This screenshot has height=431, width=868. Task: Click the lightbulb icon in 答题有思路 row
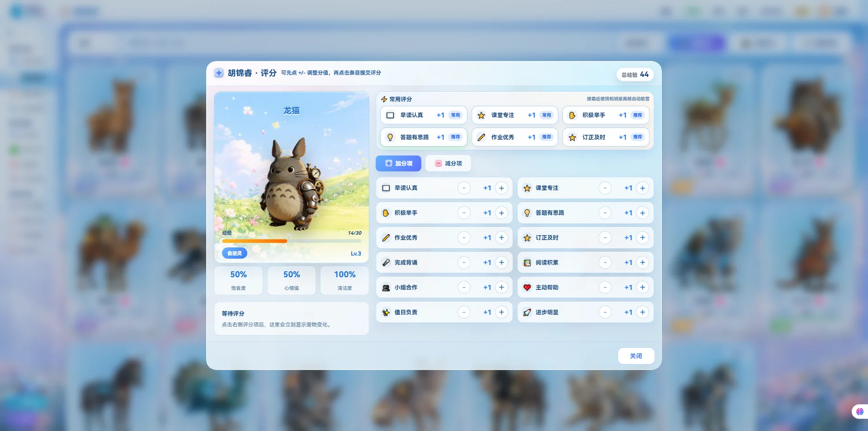pos(527,213)
